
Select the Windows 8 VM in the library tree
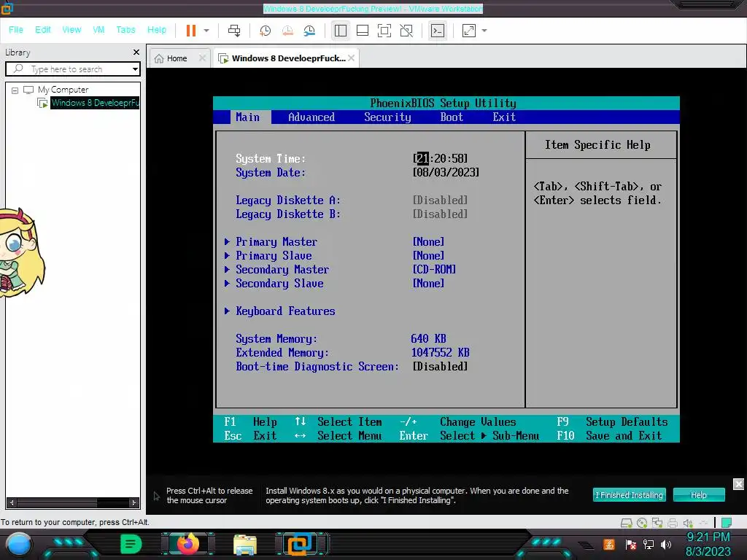pyautogui.click(x=95, y=103)
